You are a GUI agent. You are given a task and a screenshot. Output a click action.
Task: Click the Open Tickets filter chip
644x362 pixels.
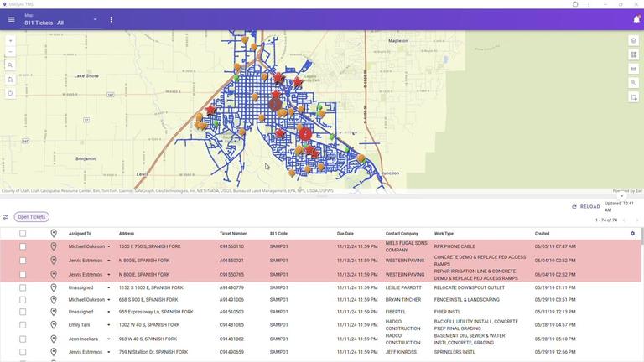tap(32, 217)
